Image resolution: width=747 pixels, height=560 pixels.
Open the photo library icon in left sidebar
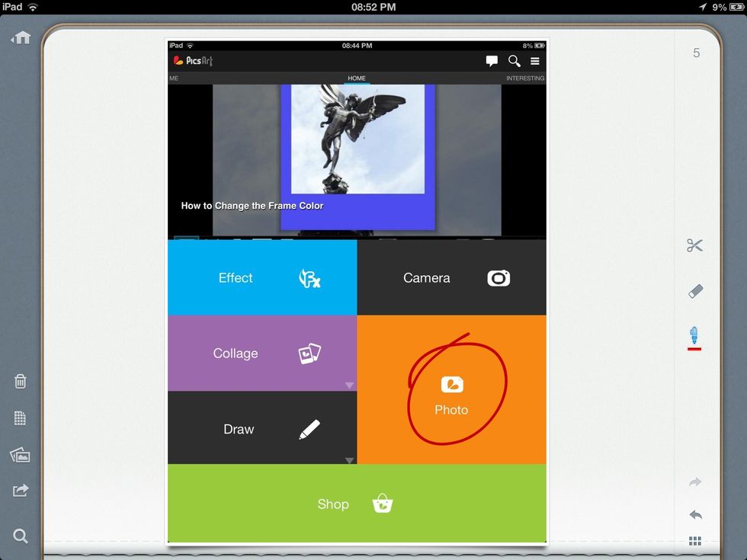20,455
